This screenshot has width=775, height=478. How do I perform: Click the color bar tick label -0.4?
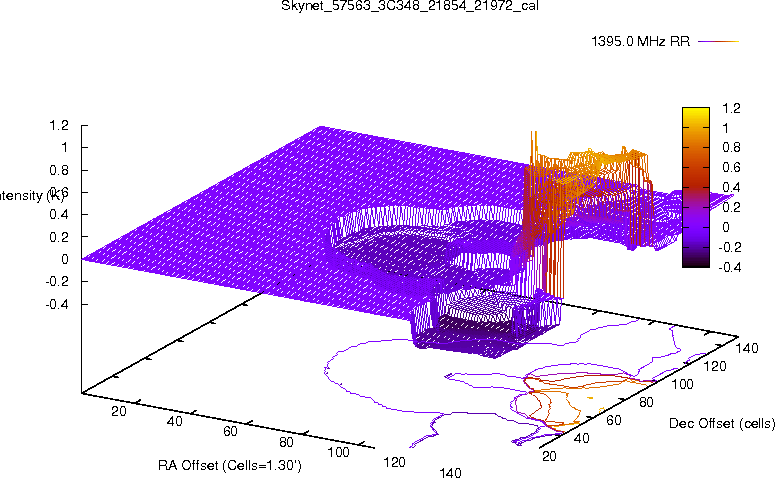pyautogui.click(x=729, y=267)
